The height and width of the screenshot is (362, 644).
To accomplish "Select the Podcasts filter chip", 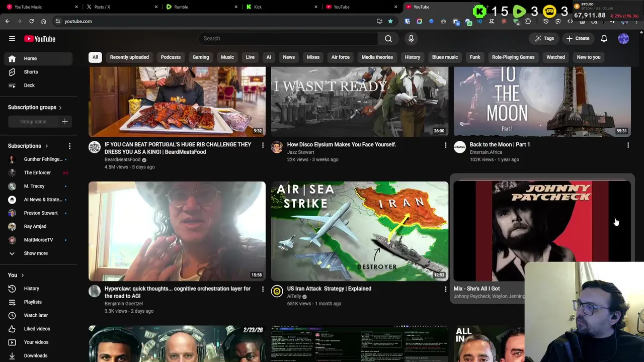I will pos(171,57).
